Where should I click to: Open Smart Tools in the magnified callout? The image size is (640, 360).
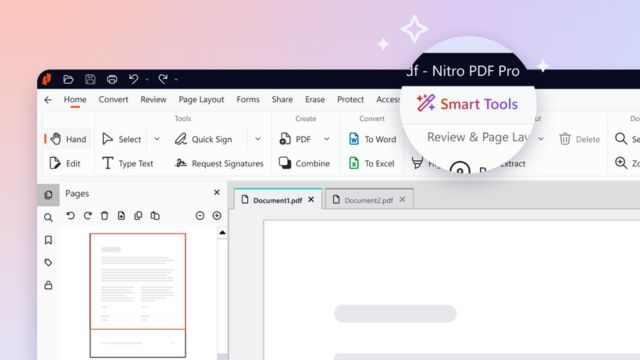tap(467, 104)
